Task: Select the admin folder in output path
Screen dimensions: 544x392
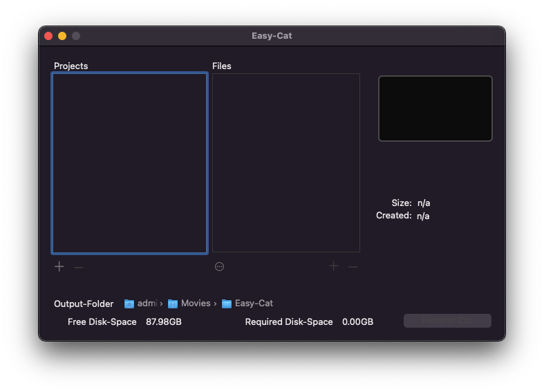Action: coord(141,304)
